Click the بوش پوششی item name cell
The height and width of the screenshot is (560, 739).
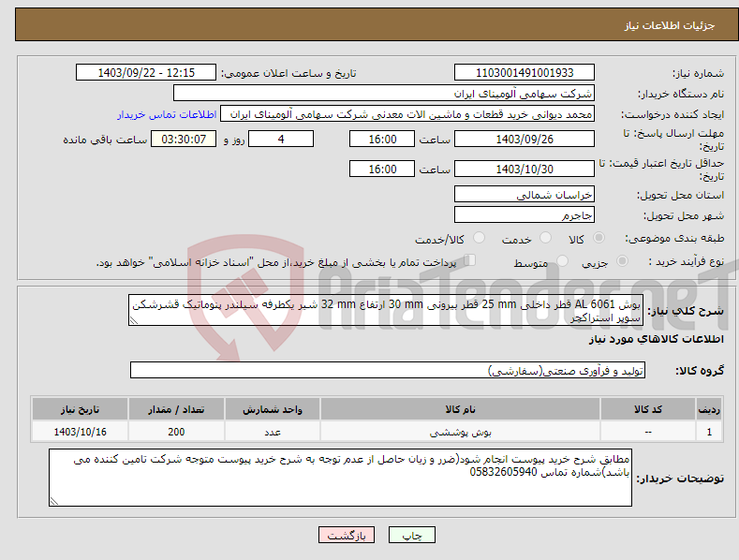[460, 432]
